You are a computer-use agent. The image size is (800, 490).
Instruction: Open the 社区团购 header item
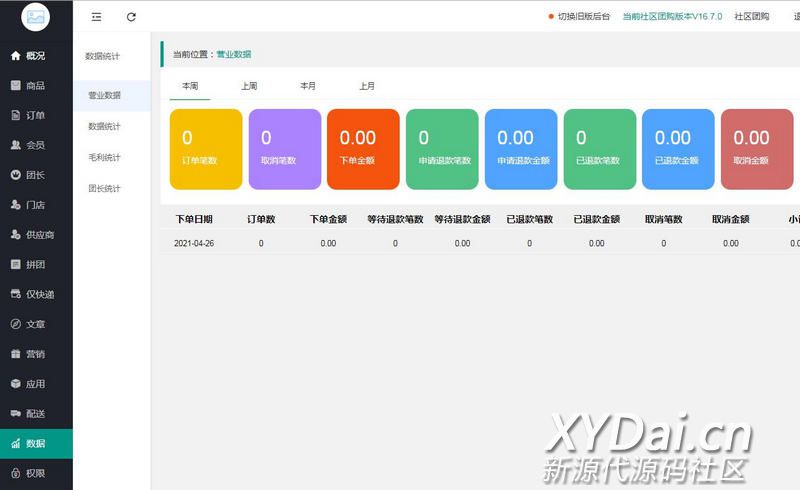pyautogui.click(x=752, y=16)
